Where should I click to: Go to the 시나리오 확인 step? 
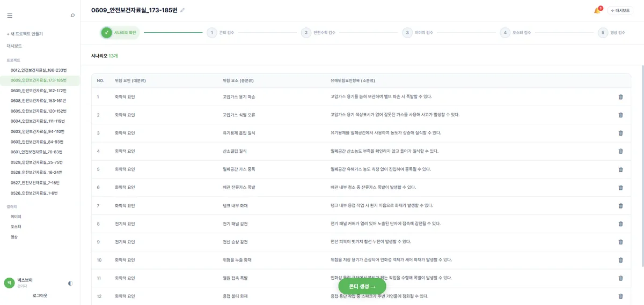click(x=120, y=33)
